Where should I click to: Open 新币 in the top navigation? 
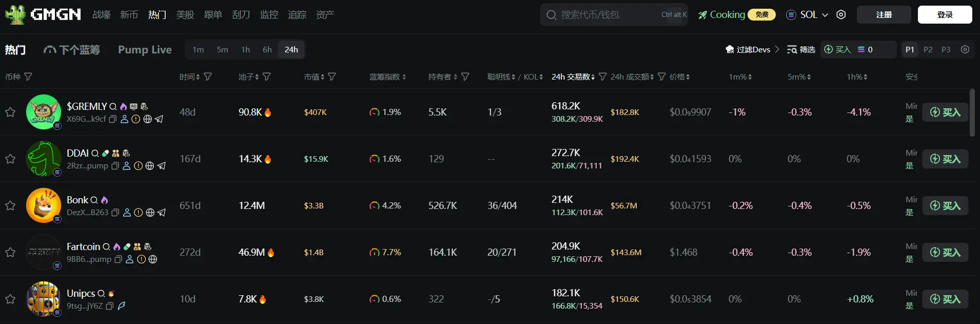click(129, 14)
